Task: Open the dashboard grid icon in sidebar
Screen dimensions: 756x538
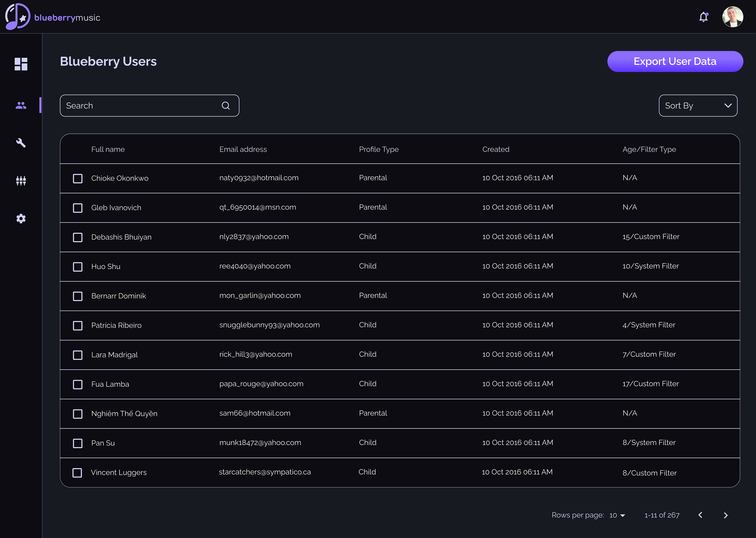Action: tap(21, 64)
